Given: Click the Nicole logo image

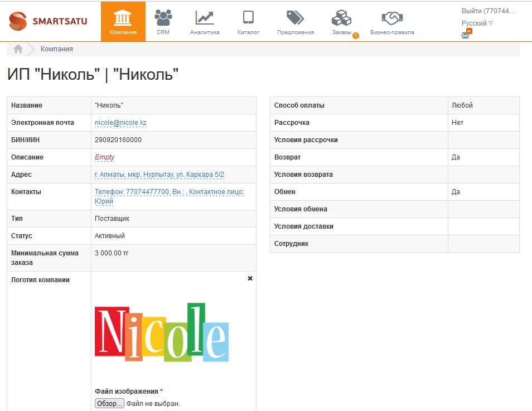Looking at the screenshot, I should click(162, 333).
